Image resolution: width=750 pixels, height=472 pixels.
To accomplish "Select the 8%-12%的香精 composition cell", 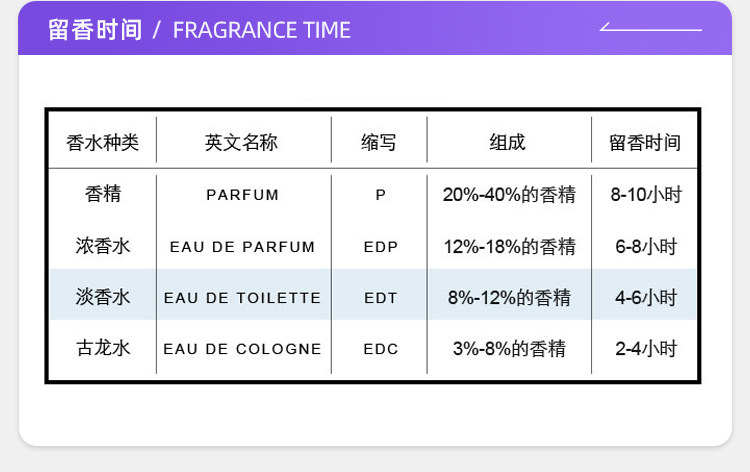I will point(508,297).
